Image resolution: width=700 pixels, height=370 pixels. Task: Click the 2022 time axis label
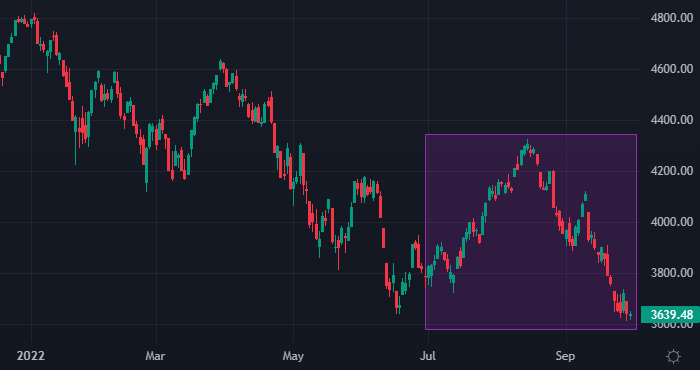[x=31, y=356]
